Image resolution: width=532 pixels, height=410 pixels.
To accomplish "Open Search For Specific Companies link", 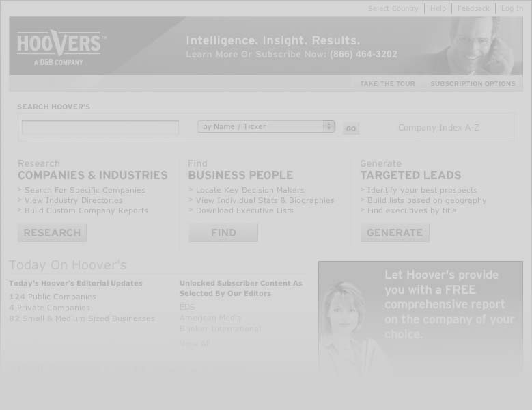I will click(x=85, y=190).
